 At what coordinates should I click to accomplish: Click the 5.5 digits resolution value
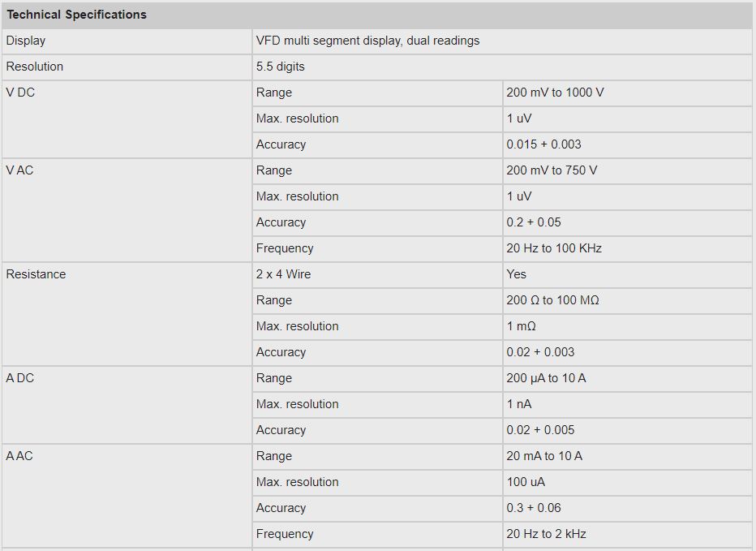point(281,67)
